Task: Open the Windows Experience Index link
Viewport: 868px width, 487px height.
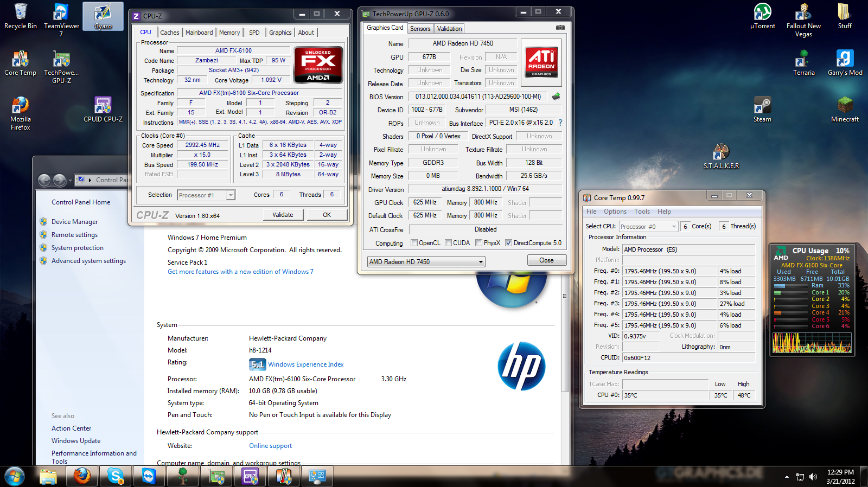Action: [305, 364]
